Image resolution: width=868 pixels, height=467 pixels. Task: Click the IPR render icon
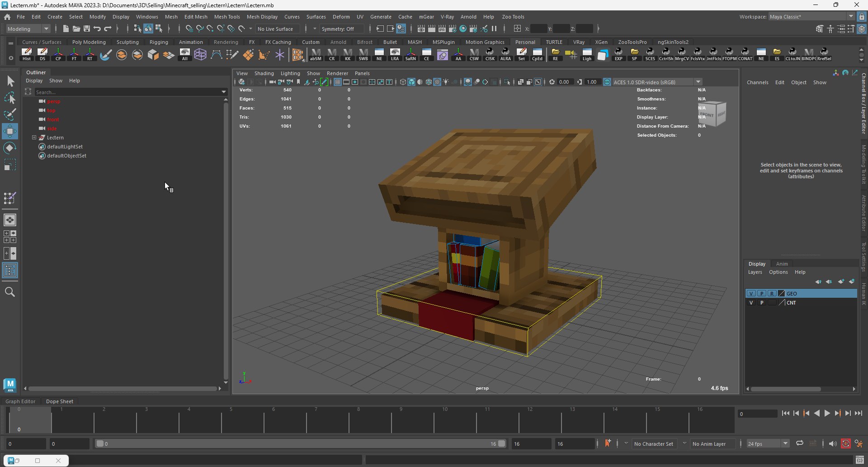coord(442,29)
